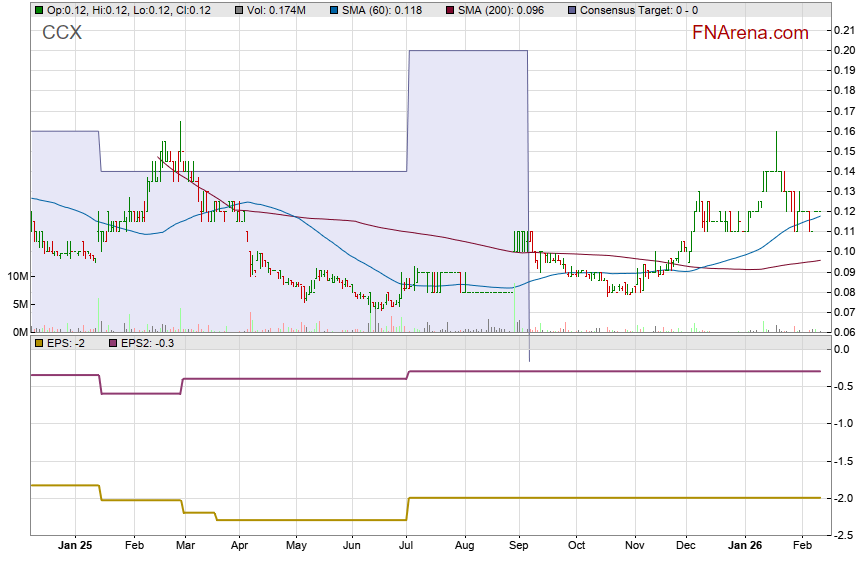Click the Jul label on the time axis
The width and height of the screenshot is (859, 566).
[x=407, y=546]
